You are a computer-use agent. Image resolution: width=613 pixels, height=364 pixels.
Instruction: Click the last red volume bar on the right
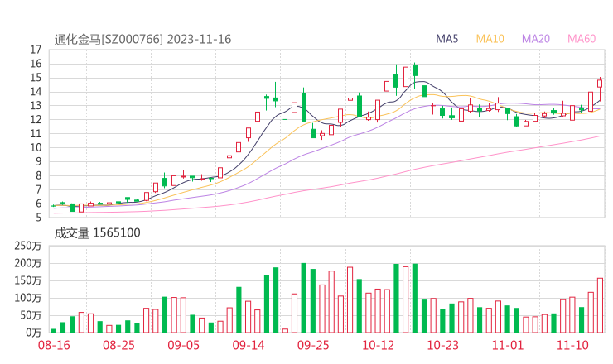click(600, 305)
